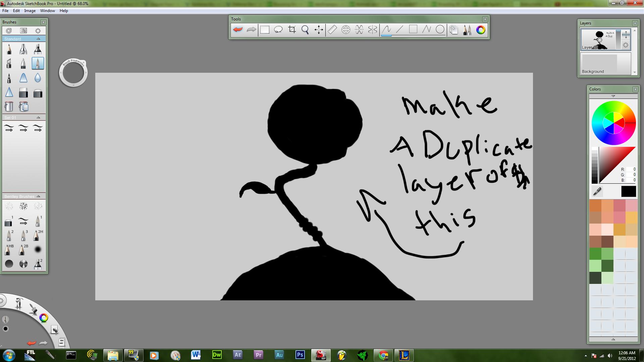Screen dimensions: 644x362
Task: Select the rectangle draw style
Action: [413, 30]
